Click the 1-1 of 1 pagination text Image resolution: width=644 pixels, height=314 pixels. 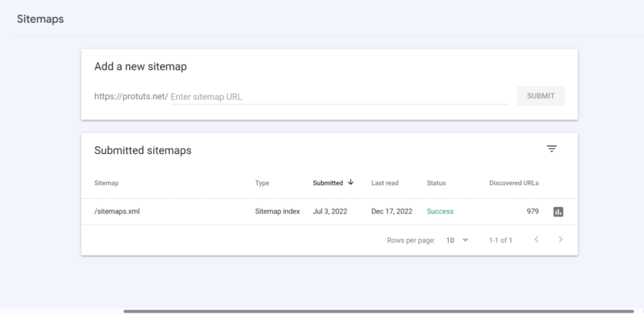point(500,240)
